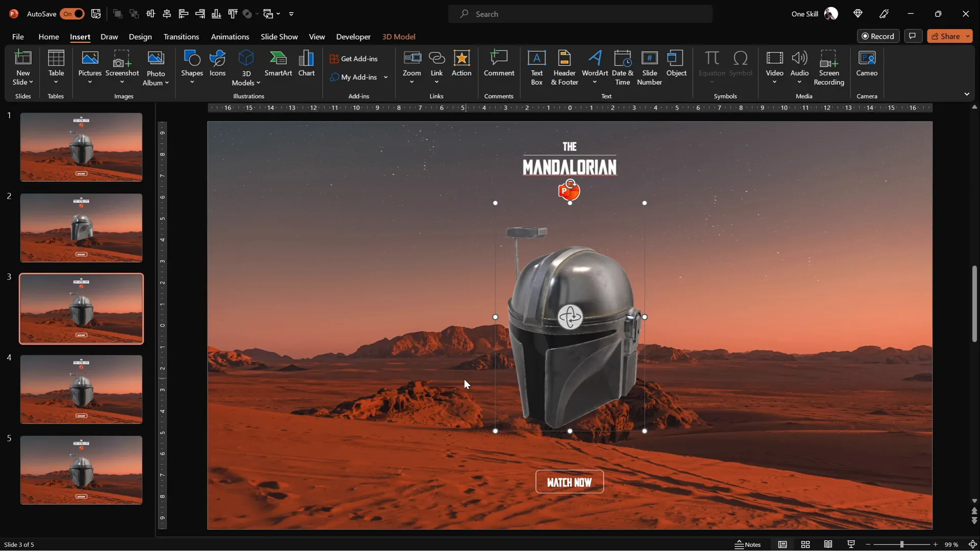Open the My Add-ins dropdown arrow
Viewport: 980px width, 551px height.
point(386,77)
